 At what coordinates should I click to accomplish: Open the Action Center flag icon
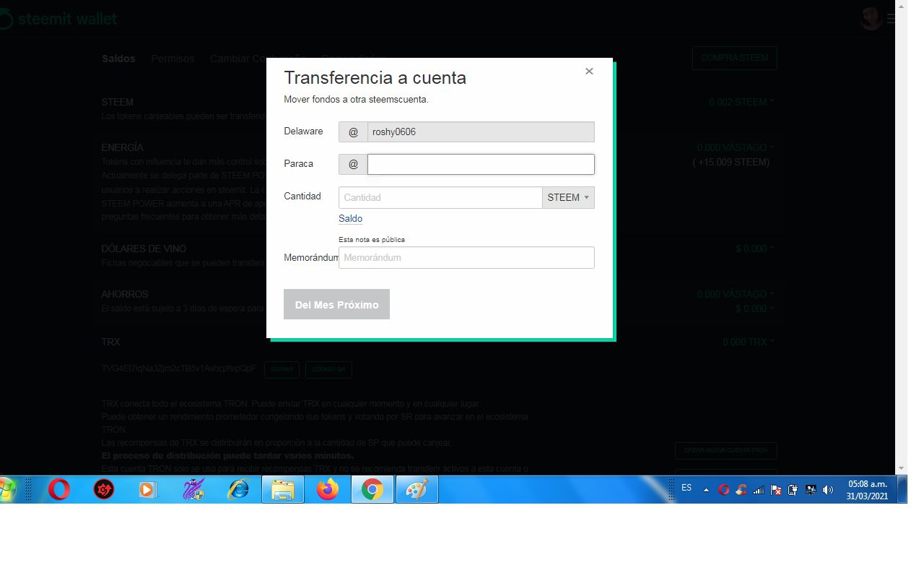[776, 490]
